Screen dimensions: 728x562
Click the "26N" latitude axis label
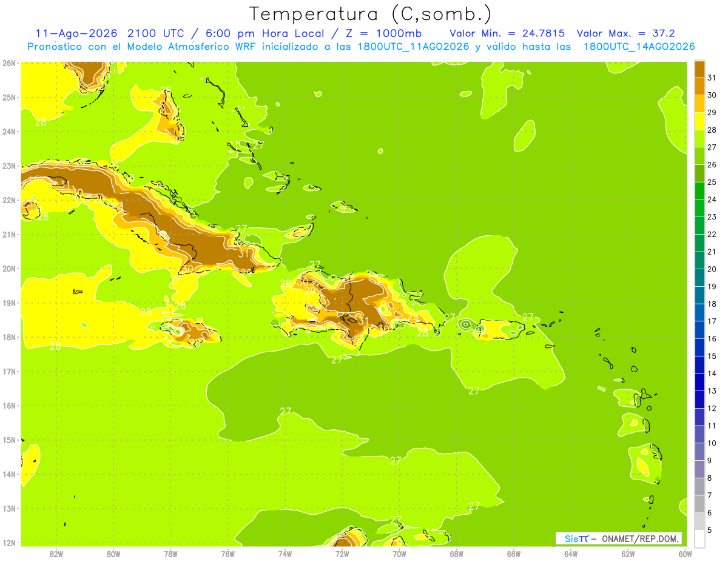[9, 63]
